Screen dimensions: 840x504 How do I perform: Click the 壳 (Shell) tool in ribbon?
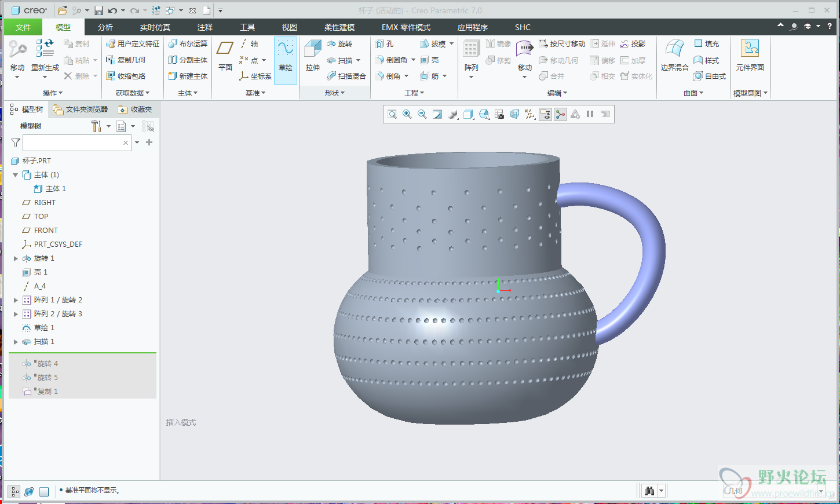(x=430, y=60)
